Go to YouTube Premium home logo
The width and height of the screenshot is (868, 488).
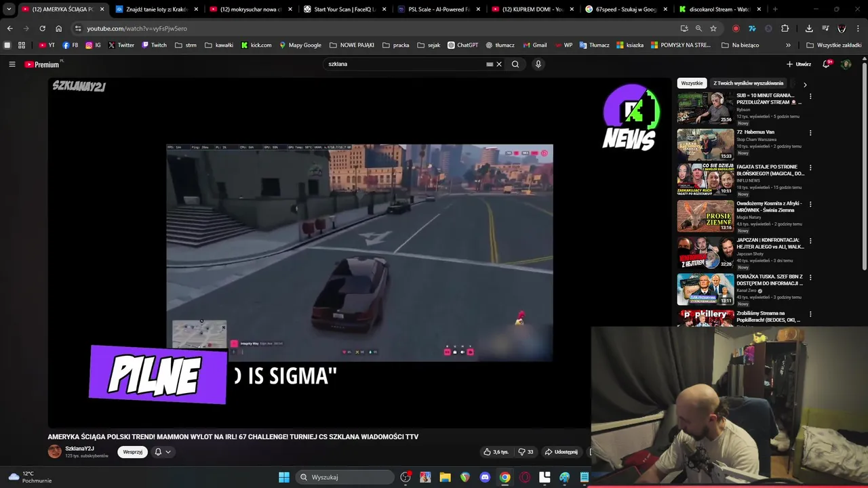43,64
